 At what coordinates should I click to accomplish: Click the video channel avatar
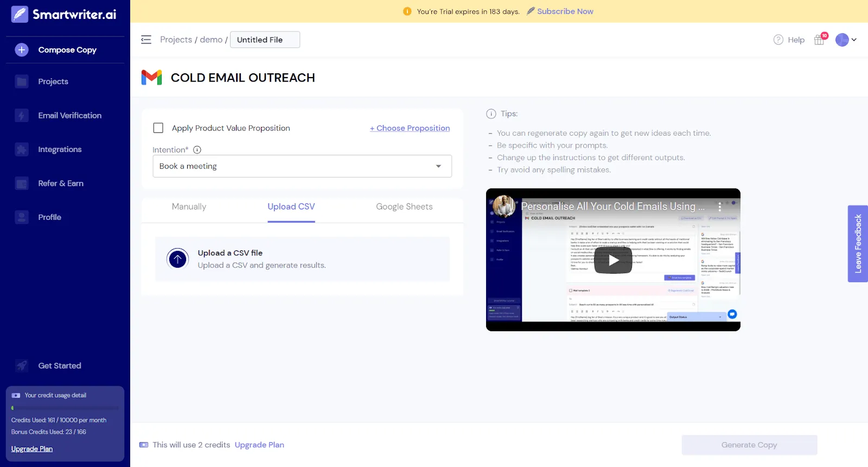coord(504,206)
